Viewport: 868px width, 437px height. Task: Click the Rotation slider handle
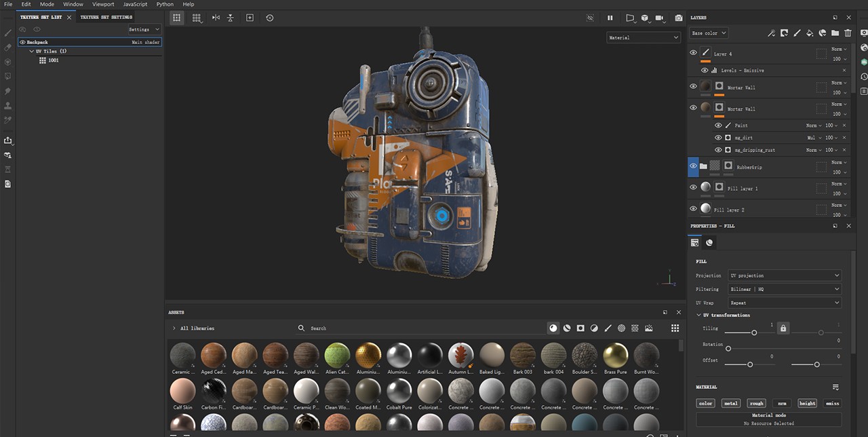pos(728,349)
